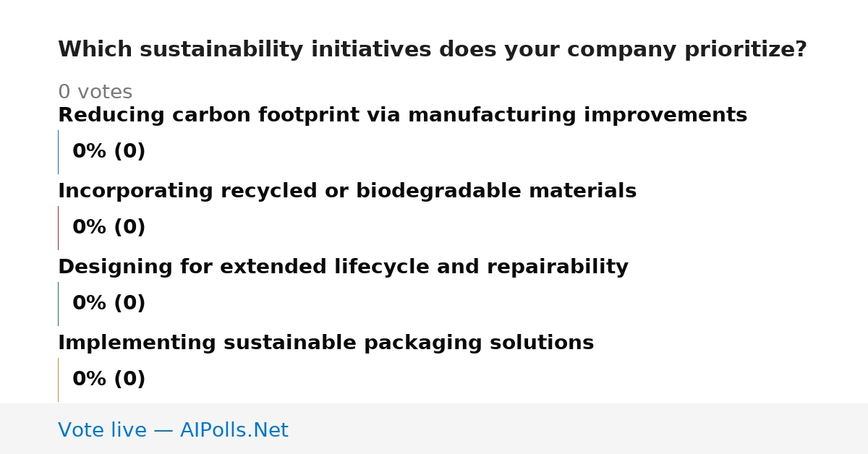Click the words 'Vote live' in the footer
Screen dimensions: 868x454
click(x=102, y=430)
